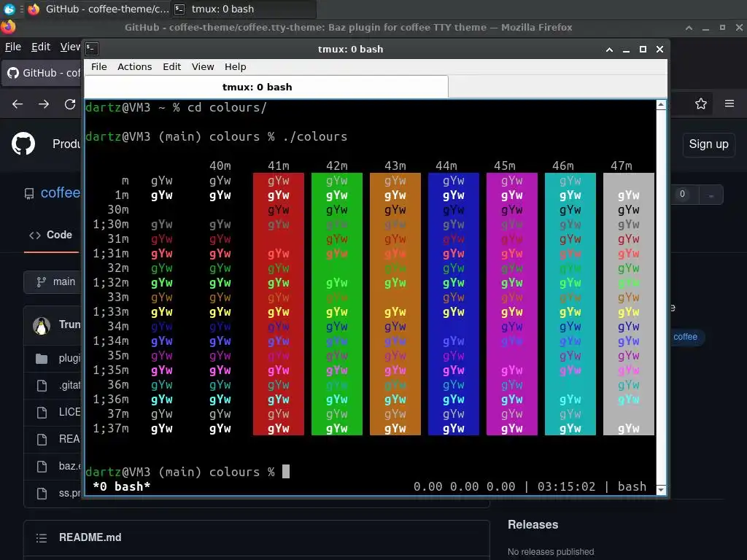Click file icon of ss.png row
Screen dimensions: 747x560
coord(42,494)
